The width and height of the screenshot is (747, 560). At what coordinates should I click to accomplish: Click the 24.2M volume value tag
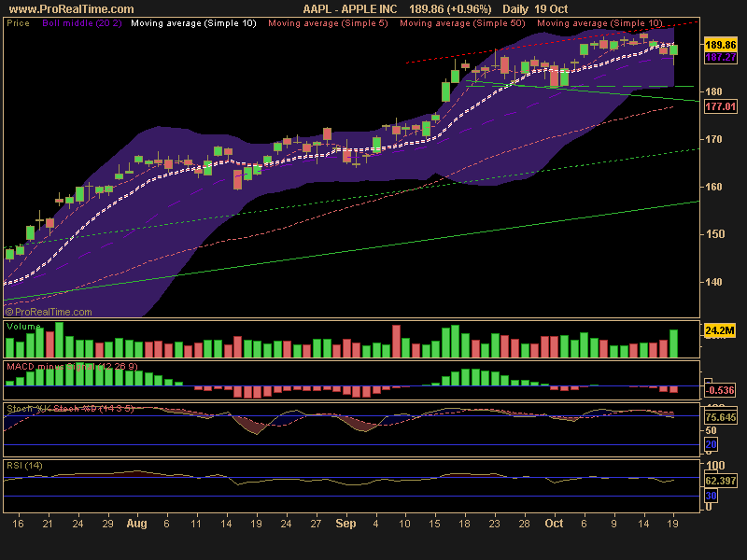pos(720,330)
